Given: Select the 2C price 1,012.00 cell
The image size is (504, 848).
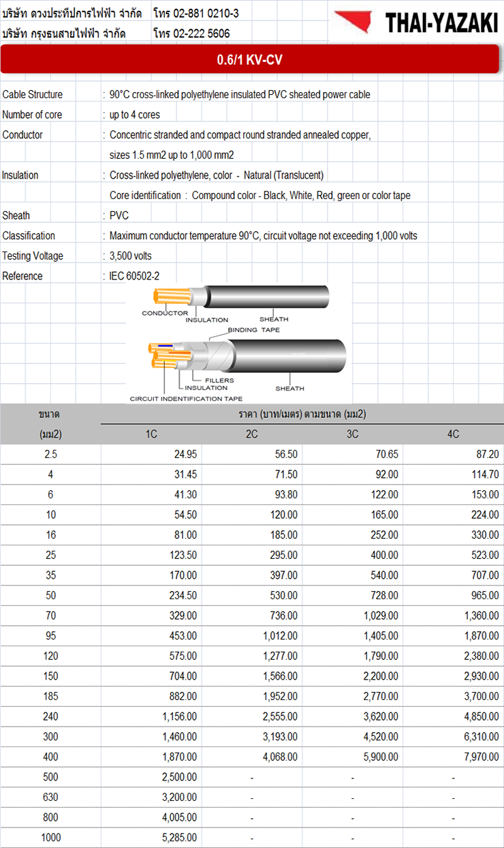Looking at the screenshot, I should click(x=252, y=636).
